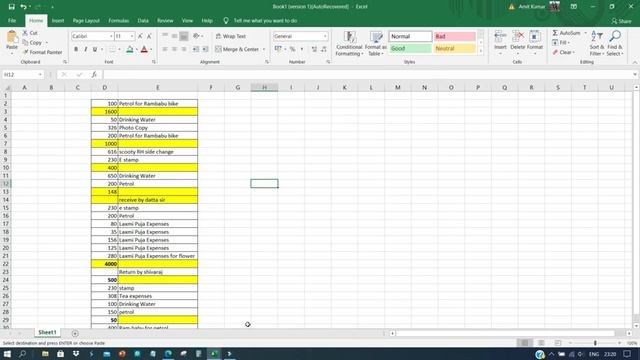Apply the Bad cell style
The image size is (640, 360).
click(455, 36)
